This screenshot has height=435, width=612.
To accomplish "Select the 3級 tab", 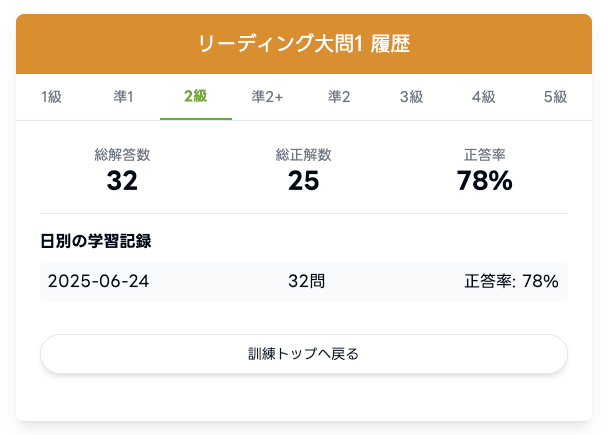I will 412,97.
